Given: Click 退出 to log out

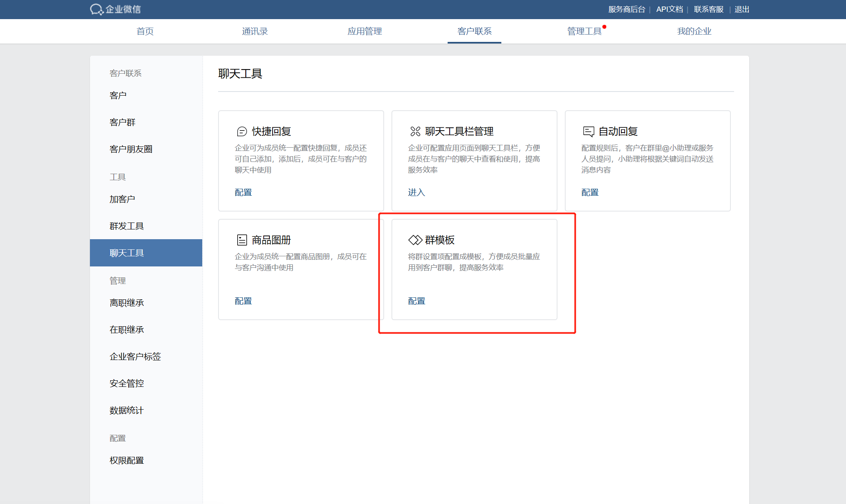Looking at the screenshot, I should [x=741, y=9].
